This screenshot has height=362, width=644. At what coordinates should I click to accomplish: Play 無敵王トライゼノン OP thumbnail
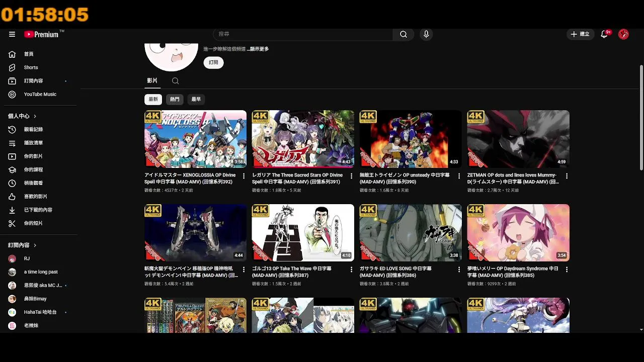coord(411,139)
